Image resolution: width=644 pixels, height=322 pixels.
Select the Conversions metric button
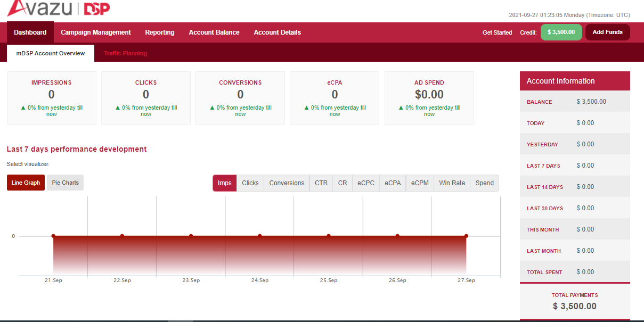(x=287, y=183)
